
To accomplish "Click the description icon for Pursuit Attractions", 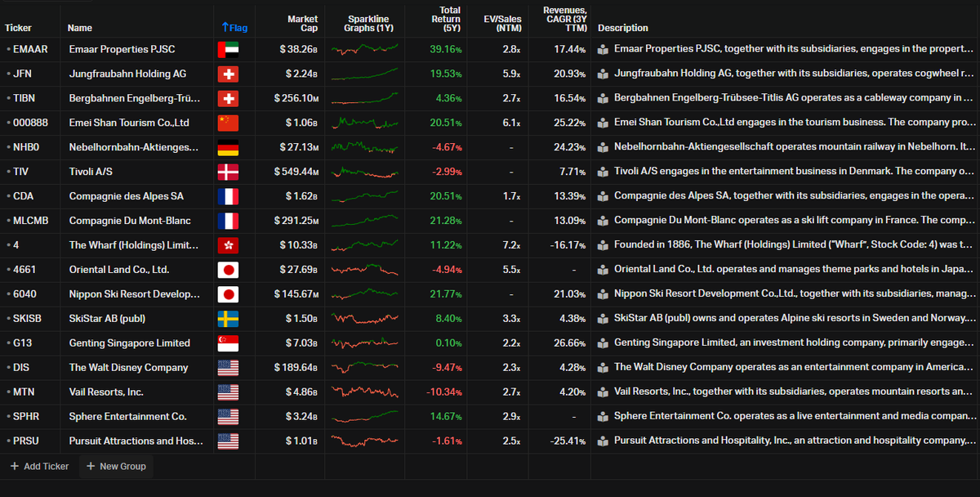I will pos(603,441).
